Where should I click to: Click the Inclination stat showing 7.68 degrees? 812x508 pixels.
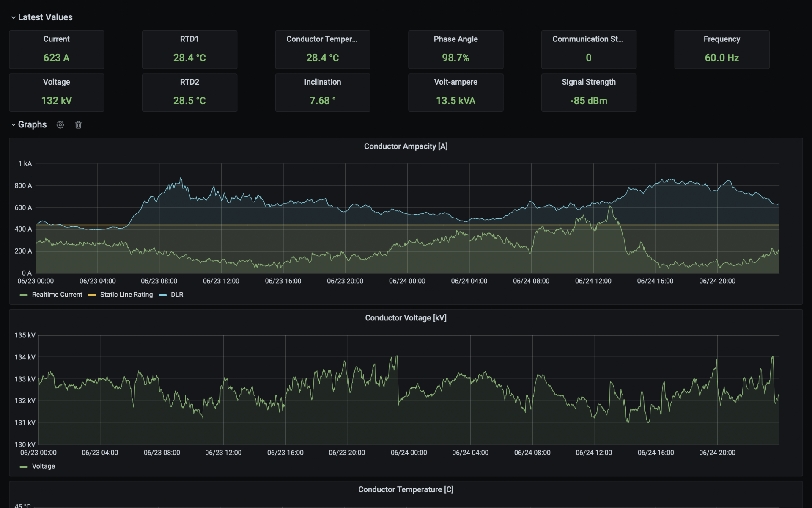(x=322, y=92)
